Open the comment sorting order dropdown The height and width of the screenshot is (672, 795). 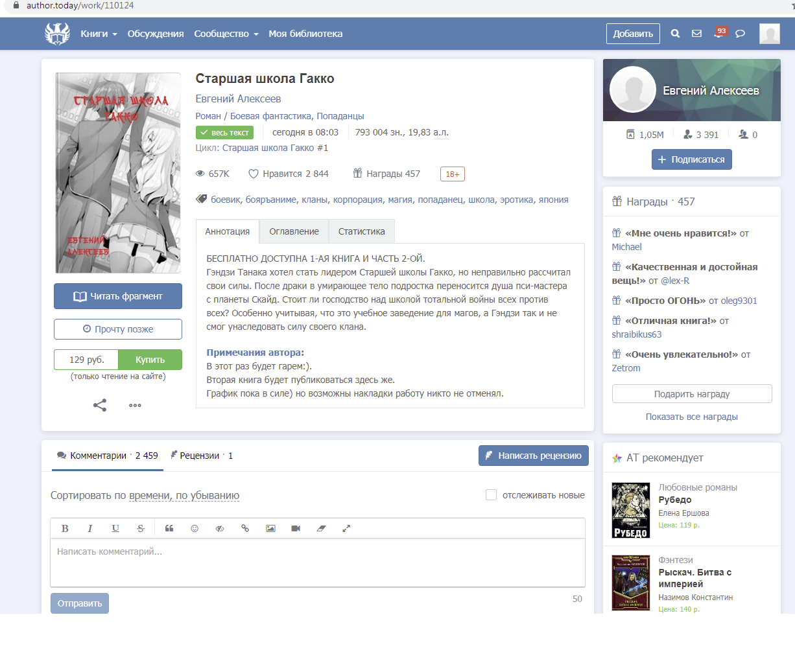coord(184,496)
